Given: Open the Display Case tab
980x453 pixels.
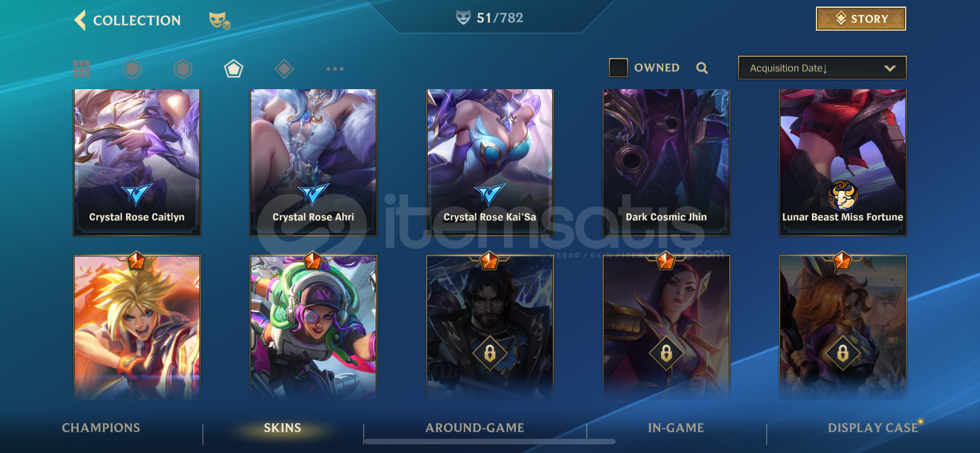Looking at the screenshot, I should 873,428.
